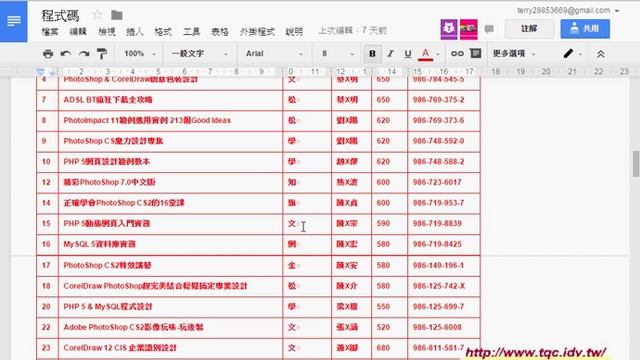Redo the last action
Image resolution: width=640 pixels, height=360 pixels.
(x=84, y=53)
